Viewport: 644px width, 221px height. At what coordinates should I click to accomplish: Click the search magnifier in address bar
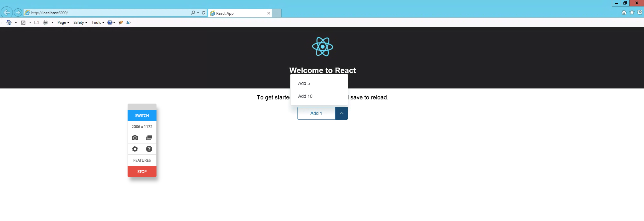point(193,13)
